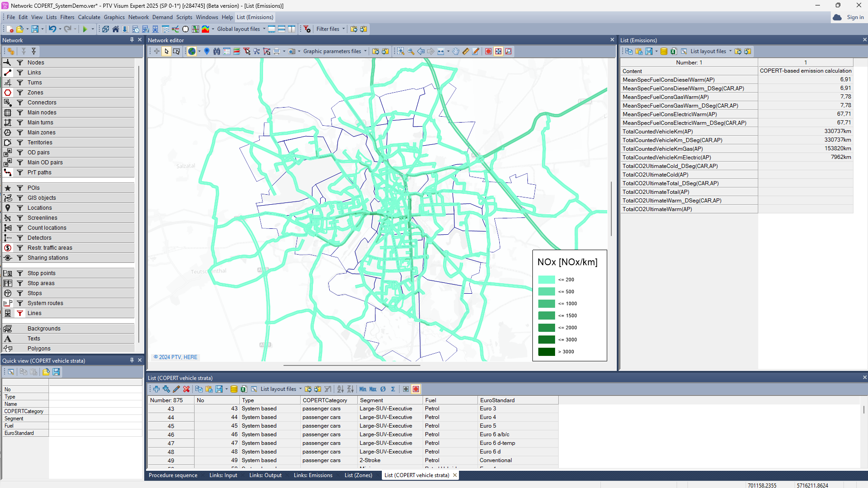Toggle the red Lines filter funnel
The image size is (868, 488).
tap(20, 313)
